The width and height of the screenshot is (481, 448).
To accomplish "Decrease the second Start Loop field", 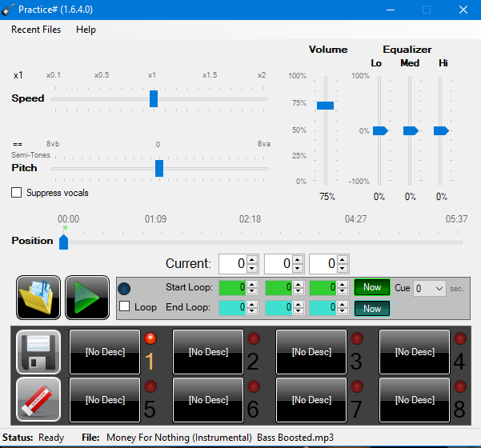I will [x=298, y=291].
